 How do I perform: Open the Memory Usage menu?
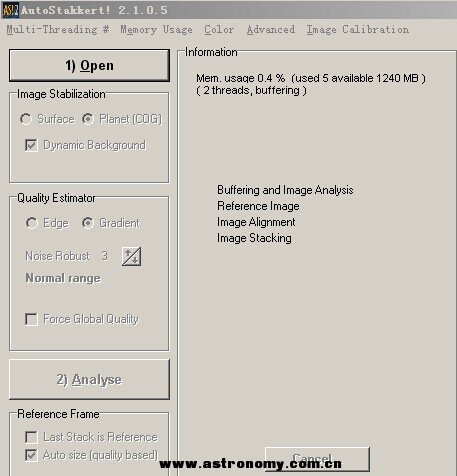pyautogui.click(x=156, y=30)
